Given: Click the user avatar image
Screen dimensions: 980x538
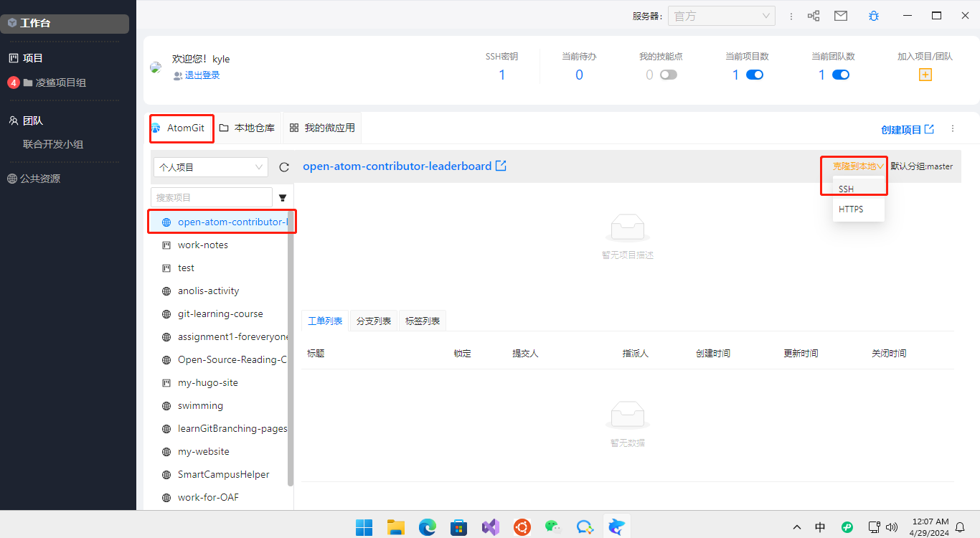Looking at the screenshot, I should [156, 67].
